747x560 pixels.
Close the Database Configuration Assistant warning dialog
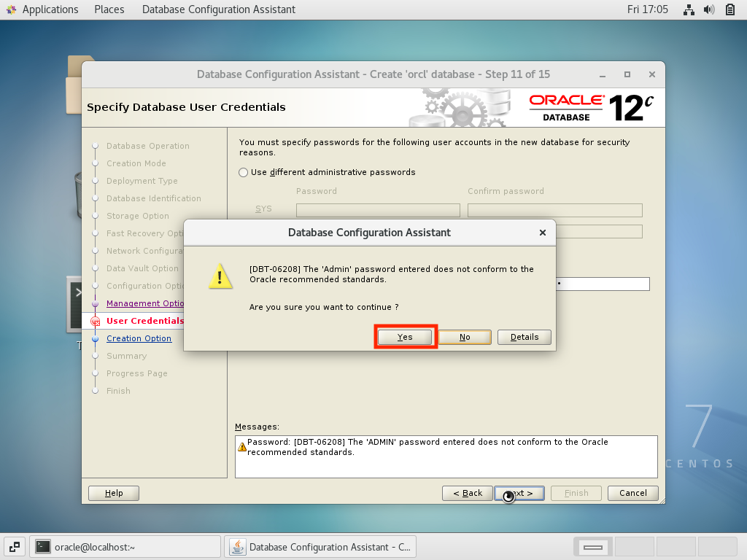[x=542, y=233]
